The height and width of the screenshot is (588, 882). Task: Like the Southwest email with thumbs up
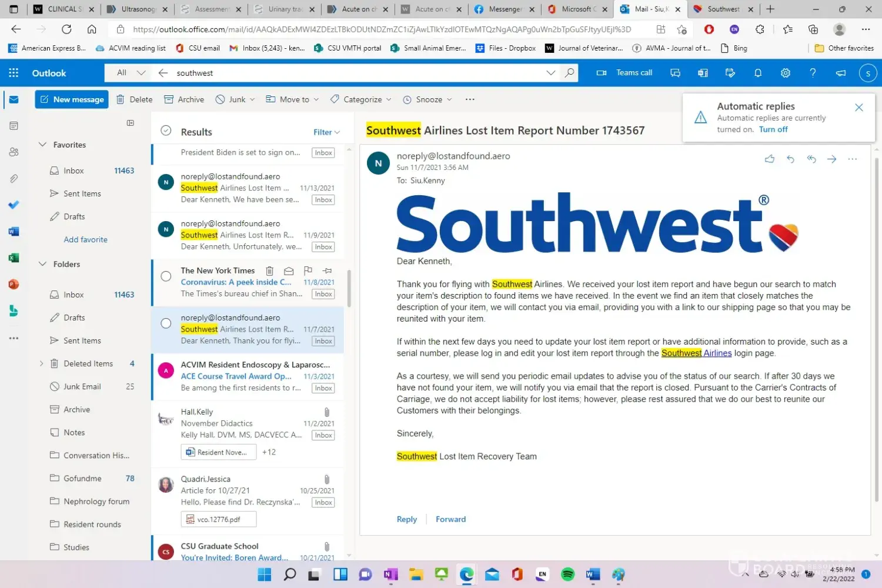coord(770,159)
